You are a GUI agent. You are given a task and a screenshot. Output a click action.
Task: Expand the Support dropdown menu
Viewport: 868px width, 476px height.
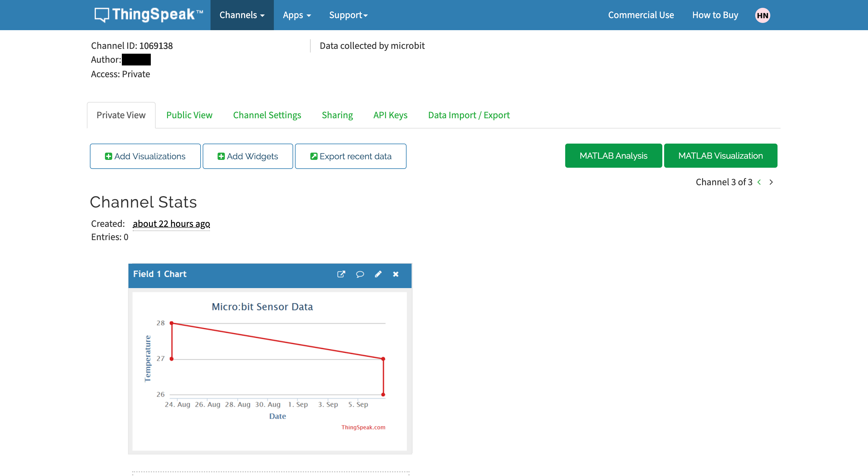pos(348,15)
